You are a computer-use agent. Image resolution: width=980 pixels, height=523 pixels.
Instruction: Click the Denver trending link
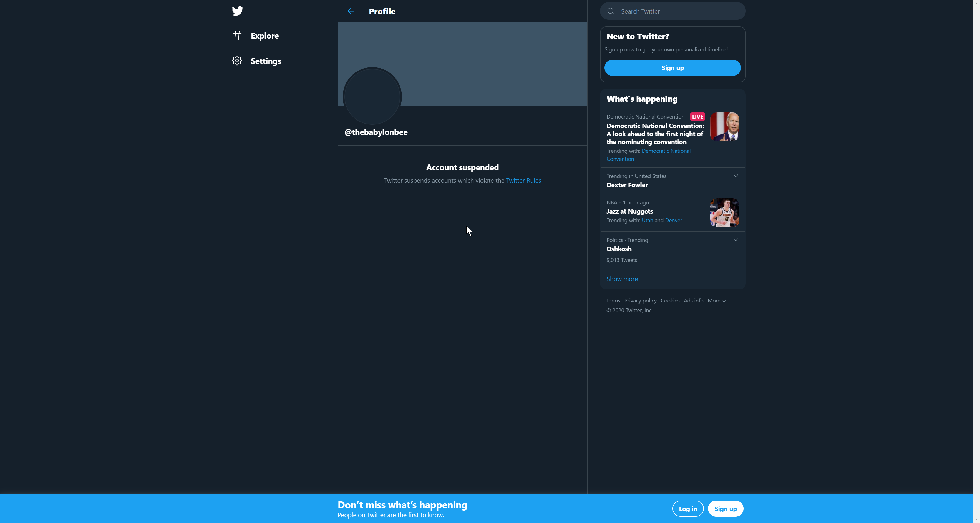(x=673, y=220)
